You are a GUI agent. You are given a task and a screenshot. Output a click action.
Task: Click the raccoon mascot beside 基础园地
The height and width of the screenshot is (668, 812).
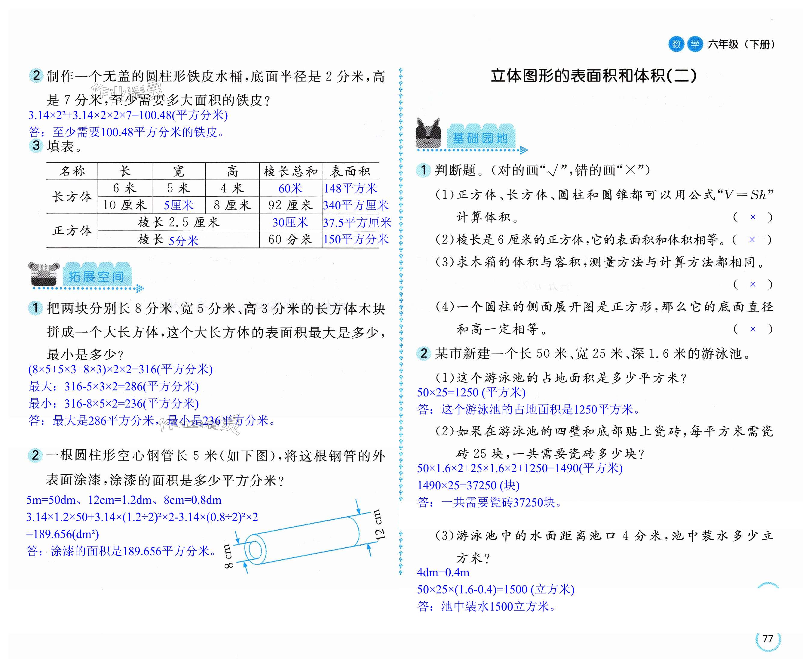(428, 133)
